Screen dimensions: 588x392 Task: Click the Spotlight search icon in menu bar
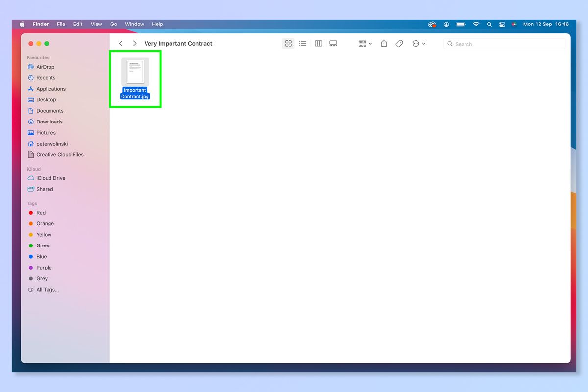489,24
